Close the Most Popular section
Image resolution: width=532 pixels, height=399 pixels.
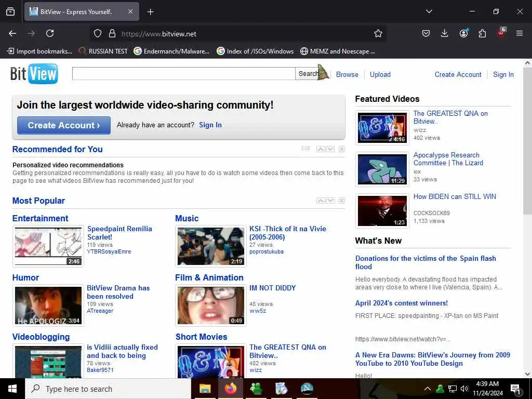coord(342,201)
